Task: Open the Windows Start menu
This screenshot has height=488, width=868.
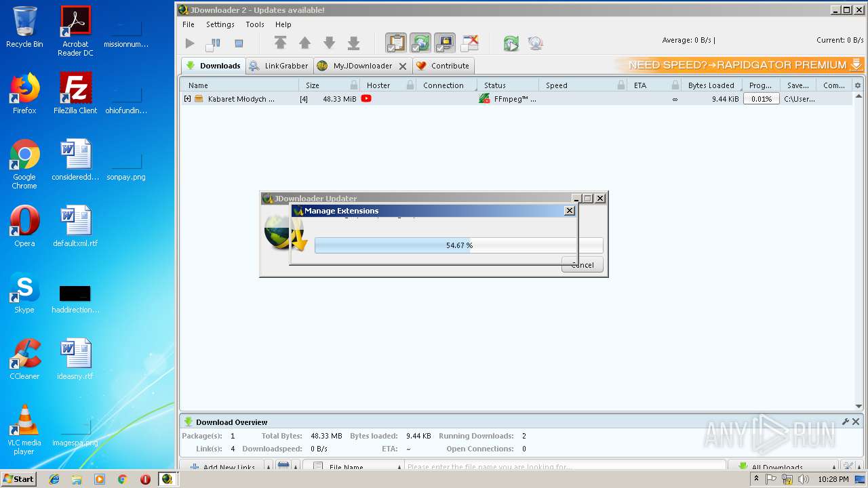Action: tap(18, 479)
